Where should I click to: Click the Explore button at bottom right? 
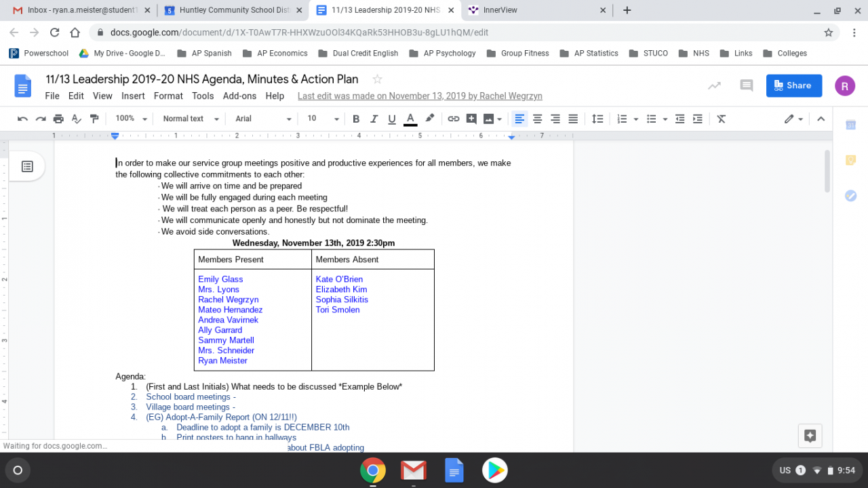pos(810,436)
